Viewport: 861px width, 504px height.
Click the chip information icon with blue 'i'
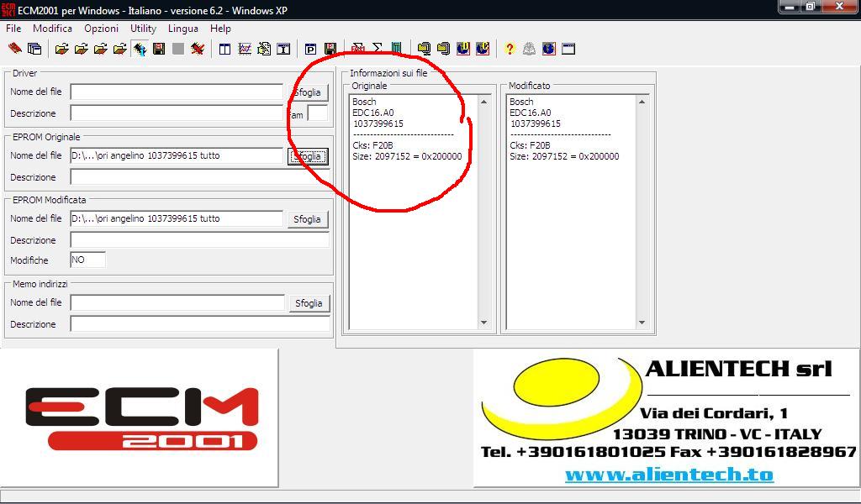click(x=140, y=49)
